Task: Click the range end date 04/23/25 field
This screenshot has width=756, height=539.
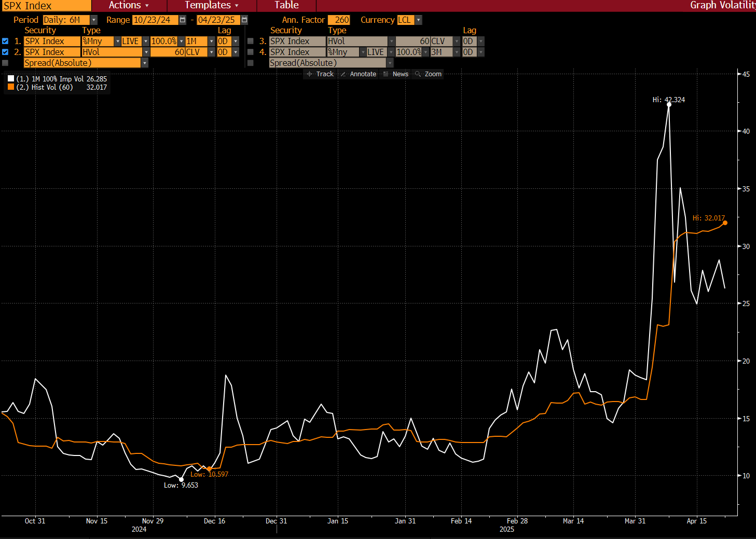Action: tap(218, 20)
